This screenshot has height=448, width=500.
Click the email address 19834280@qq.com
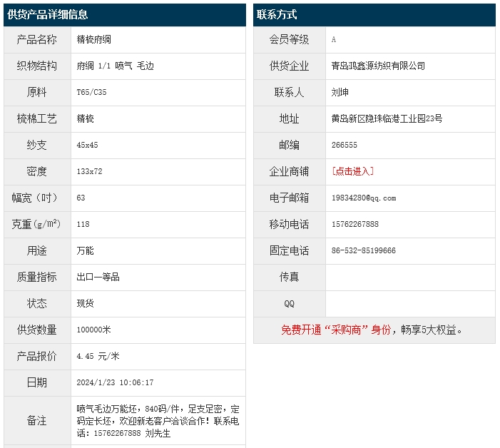click(x=364, y=198)
